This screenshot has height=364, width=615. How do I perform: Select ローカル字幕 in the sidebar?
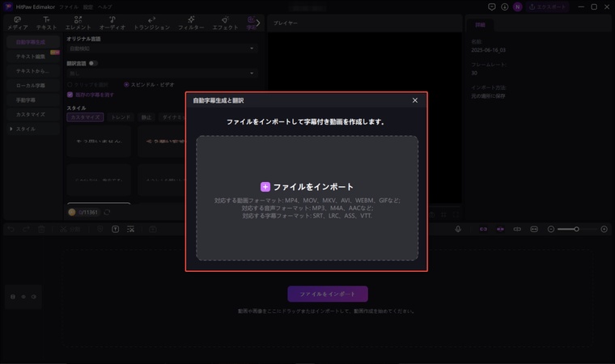tap(33, 86)
